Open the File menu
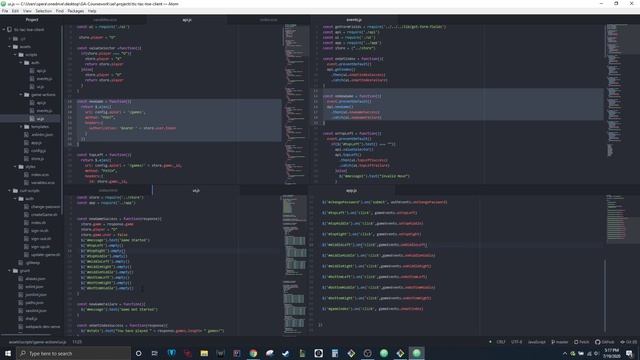 click(5, 11)
